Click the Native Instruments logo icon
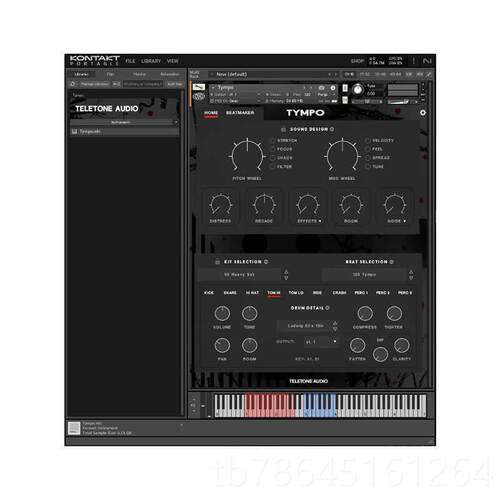 click(x=427, y=61)
